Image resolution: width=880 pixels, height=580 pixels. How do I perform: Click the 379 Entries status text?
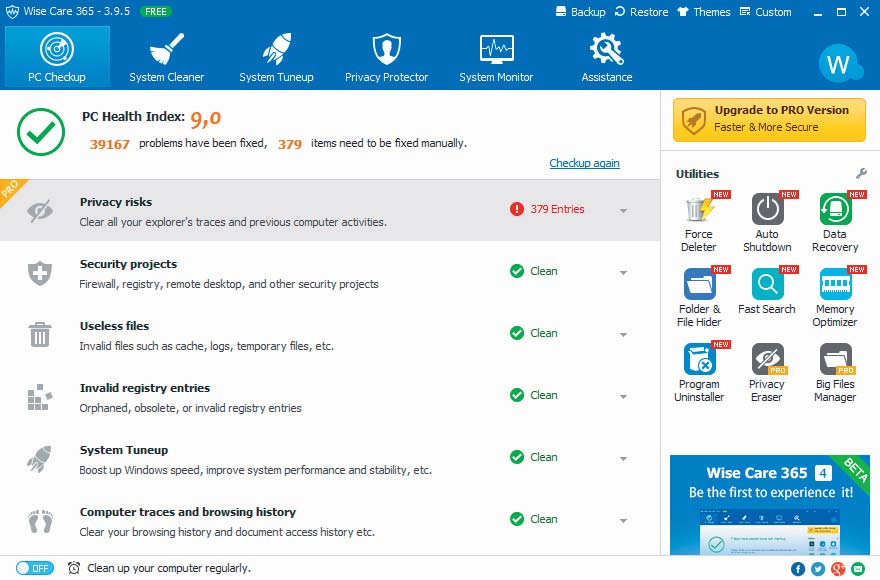(557, 209)
